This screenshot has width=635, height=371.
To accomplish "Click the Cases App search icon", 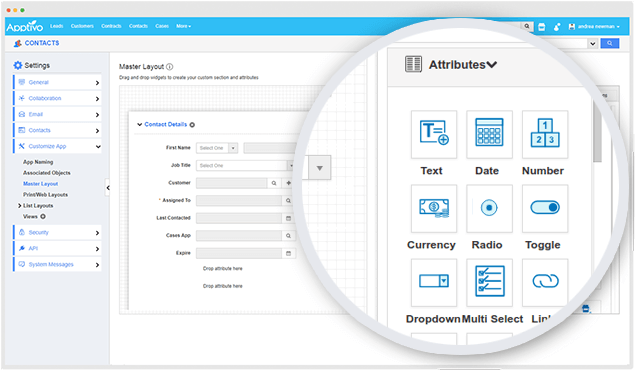I will 288,236.
